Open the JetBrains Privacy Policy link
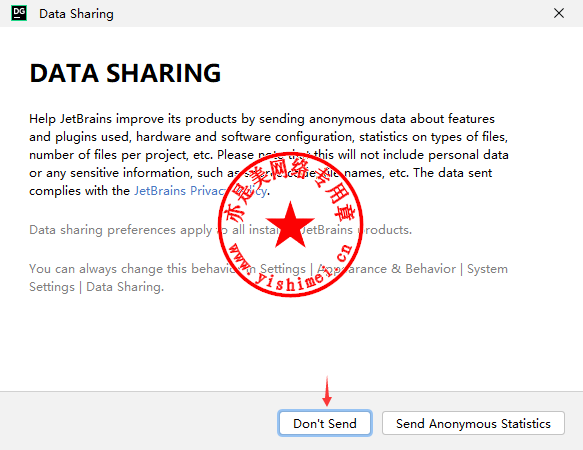The image size is (583, 450). pyautogui.click(x=200, y=191)
